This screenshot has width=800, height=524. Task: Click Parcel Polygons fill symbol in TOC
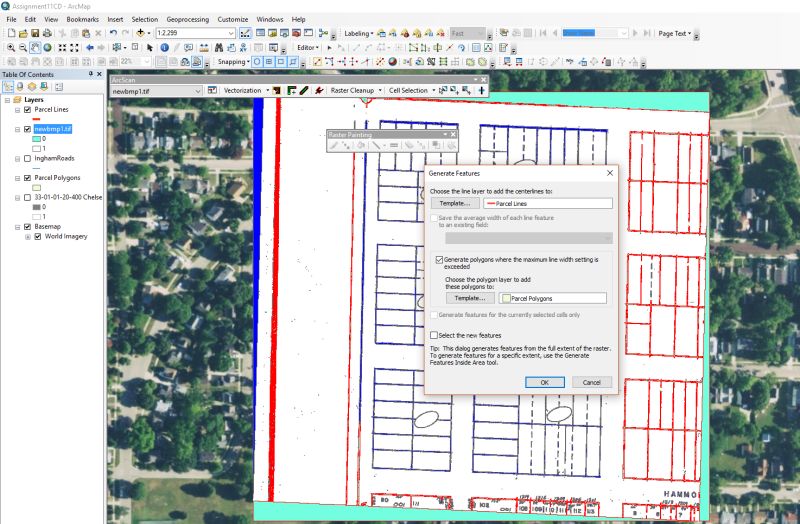pos(36,188)
